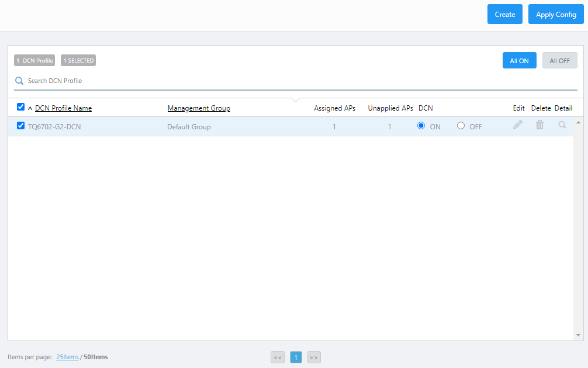Uncheck the TQ6702-G2-DCN row checkbox

[21, 126]
